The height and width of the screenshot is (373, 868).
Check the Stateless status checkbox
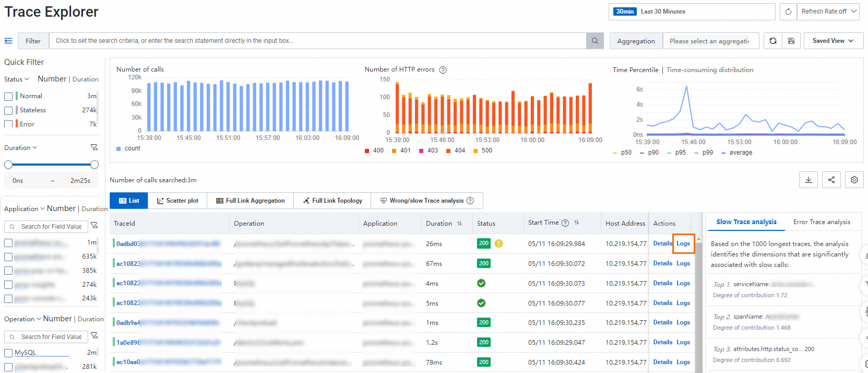(8, 111)
